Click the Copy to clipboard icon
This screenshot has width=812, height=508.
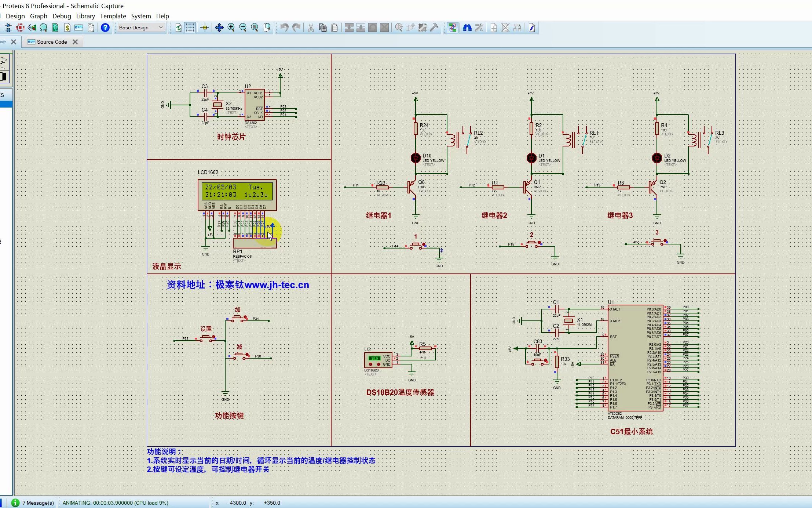(x=323, y=28)
